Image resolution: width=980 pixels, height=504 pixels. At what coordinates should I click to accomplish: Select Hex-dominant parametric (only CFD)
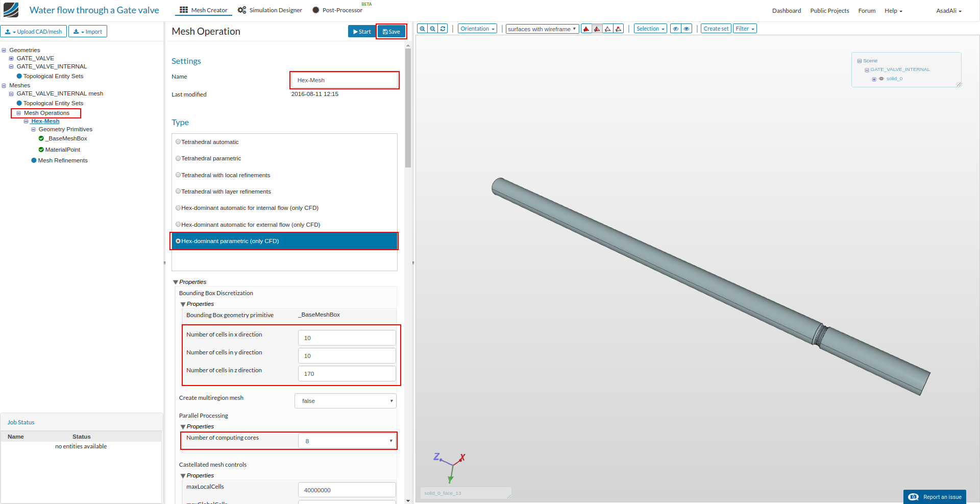point(178,241)
